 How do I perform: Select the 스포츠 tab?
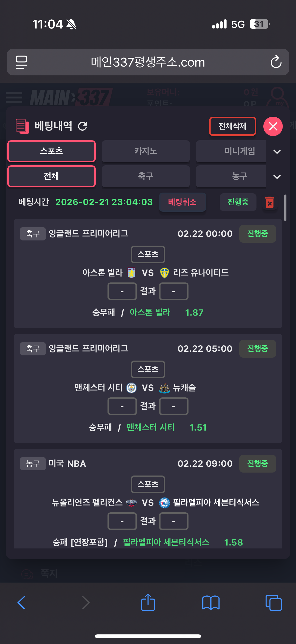[x=52, y=151]
